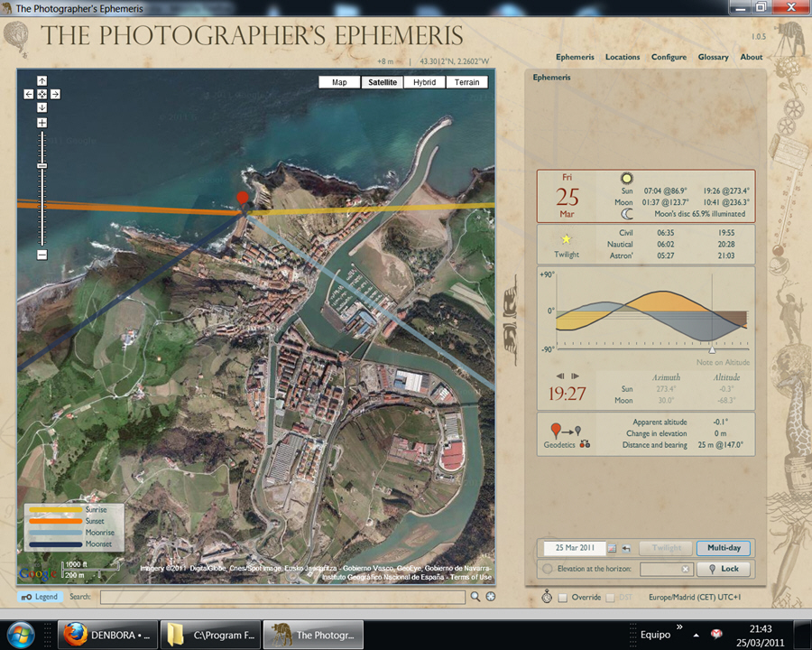Clear the elevation at horizon field
This screenshot has width=812, height=650.
[685, 569]
